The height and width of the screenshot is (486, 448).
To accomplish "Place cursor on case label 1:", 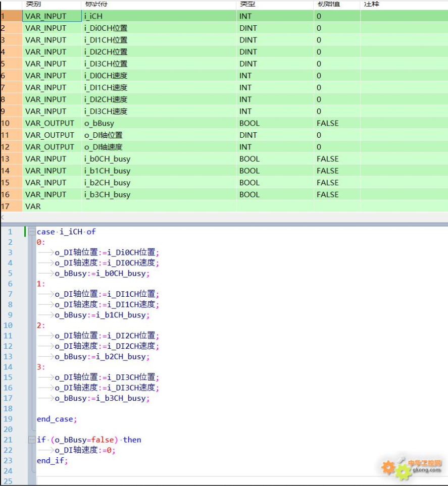I will click(x=41, y=284).
